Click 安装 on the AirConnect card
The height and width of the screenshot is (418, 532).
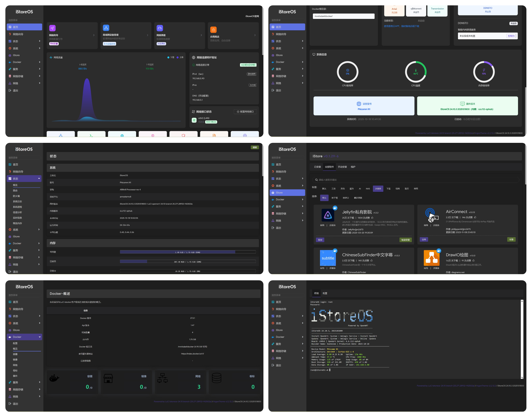[x=511, y=239]
